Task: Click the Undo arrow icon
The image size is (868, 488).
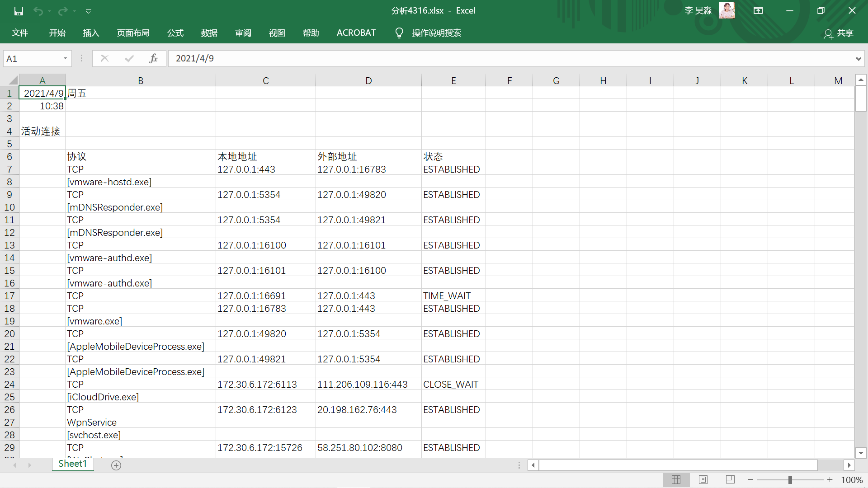Action: (x=38, y=11)
